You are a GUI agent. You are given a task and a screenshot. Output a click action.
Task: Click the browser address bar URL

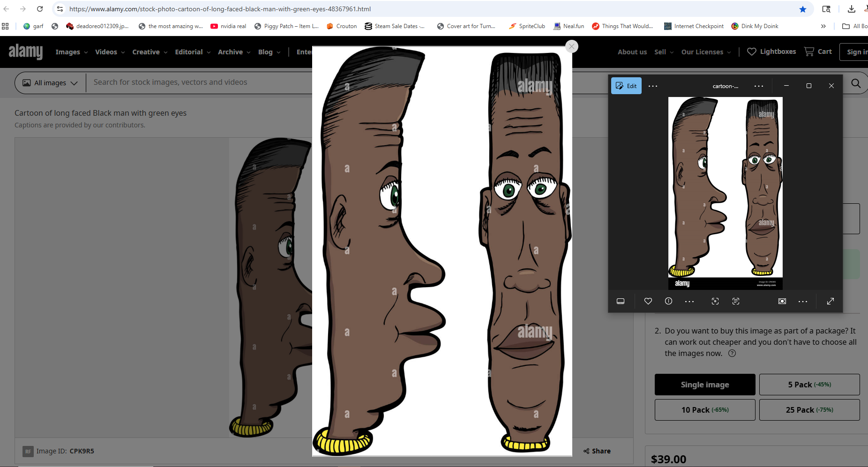pos(220,9)
